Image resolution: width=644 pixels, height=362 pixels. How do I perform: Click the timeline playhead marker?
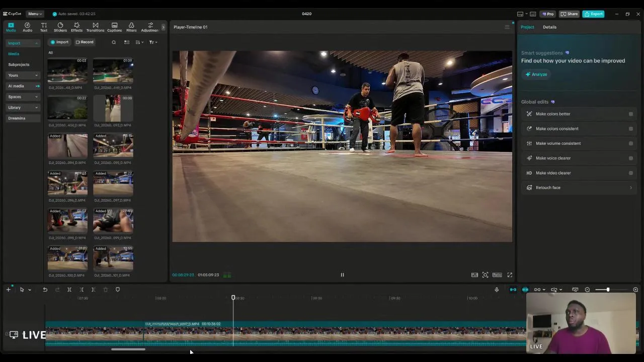233,298
